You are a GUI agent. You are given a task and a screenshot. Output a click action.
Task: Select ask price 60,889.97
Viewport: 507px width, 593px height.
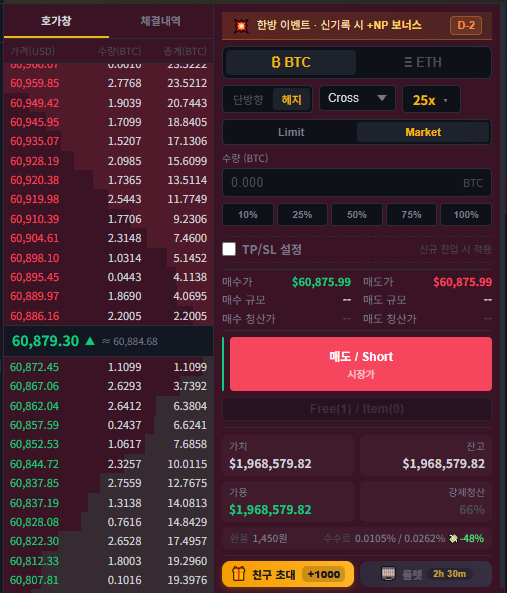pos(35,296)
